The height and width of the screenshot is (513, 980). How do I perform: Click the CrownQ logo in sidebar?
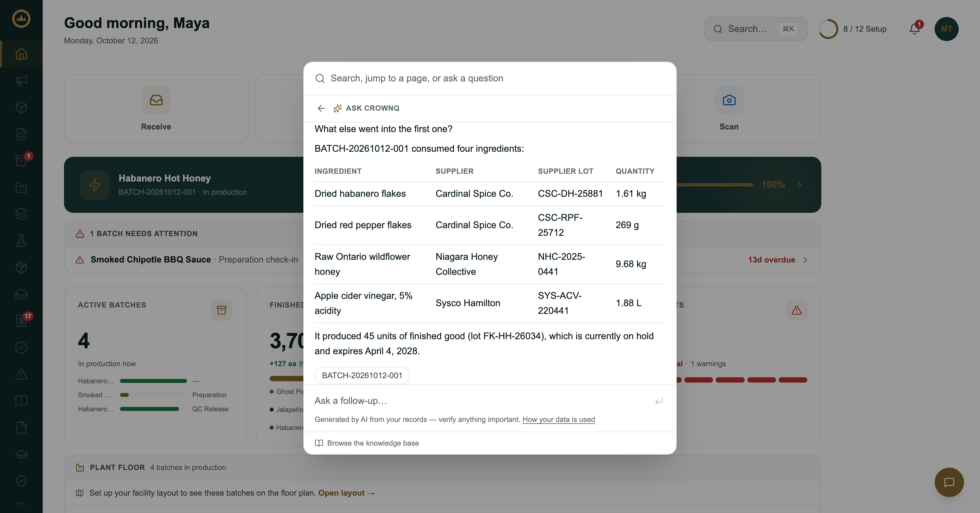pos(21,19)
